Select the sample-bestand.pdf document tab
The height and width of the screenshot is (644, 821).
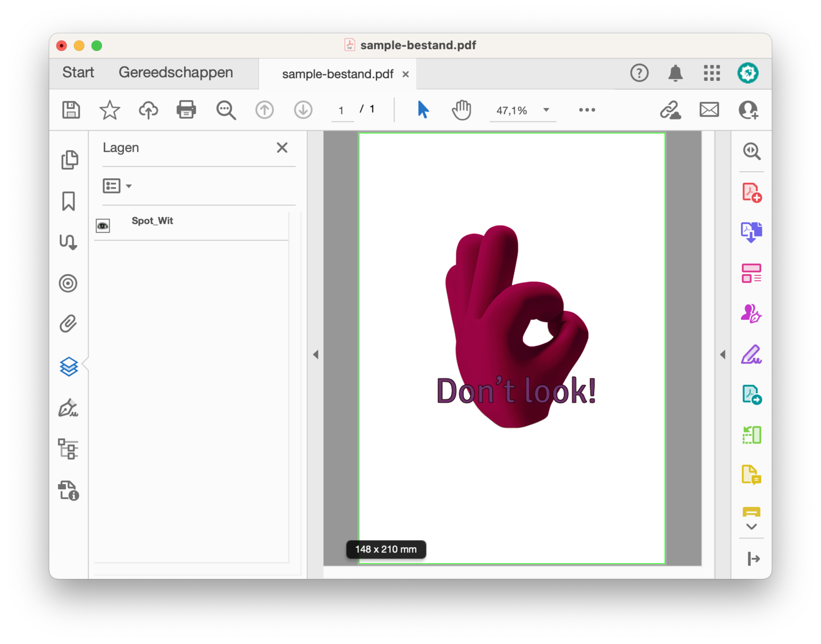tap(338, 74)
